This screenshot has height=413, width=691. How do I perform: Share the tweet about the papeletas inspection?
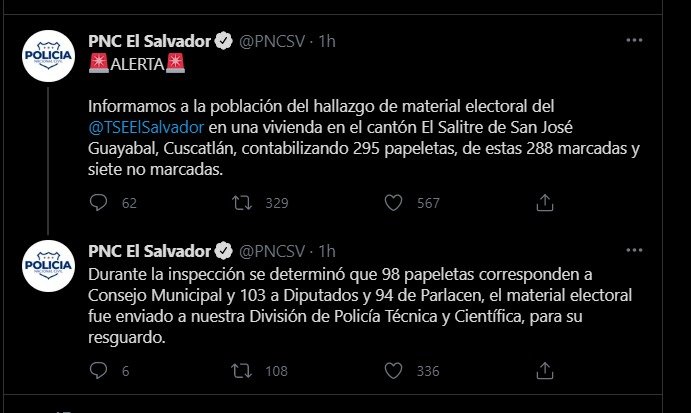pyautogui.click(x=544, y=372)
